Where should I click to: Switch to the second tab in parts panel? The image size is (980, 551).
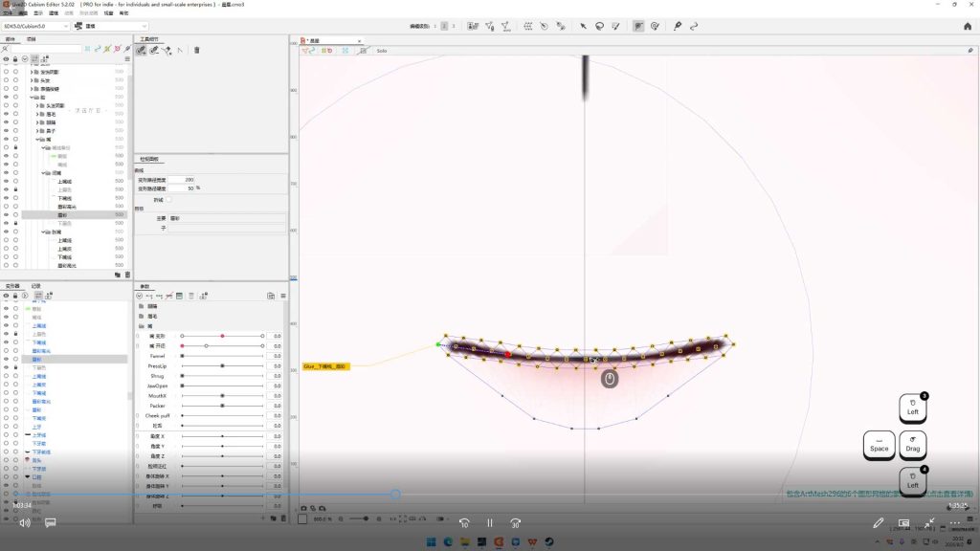click(31, 39)
